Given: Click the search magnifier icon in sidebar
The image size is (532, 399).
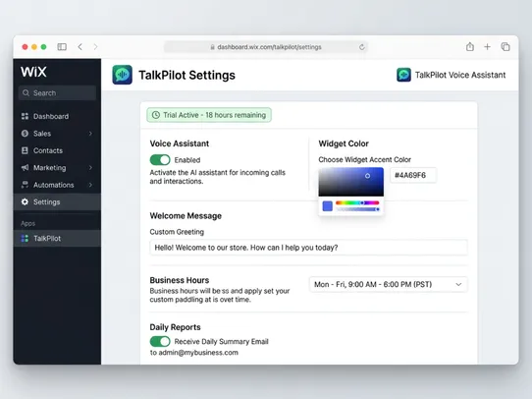Looking at the screenshot, I should pos(26,92).
